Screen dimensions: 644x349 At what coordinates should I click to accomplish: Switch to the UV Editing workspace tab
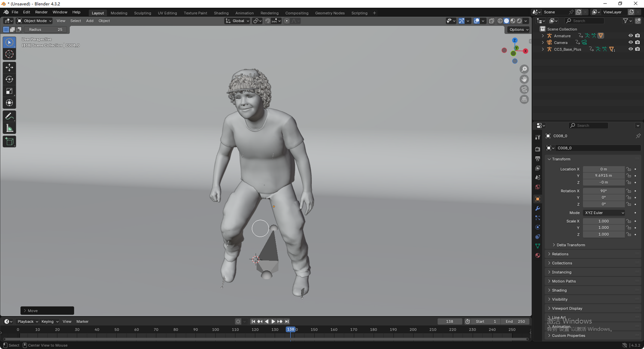pyautogui.click(x=167, y=13)
